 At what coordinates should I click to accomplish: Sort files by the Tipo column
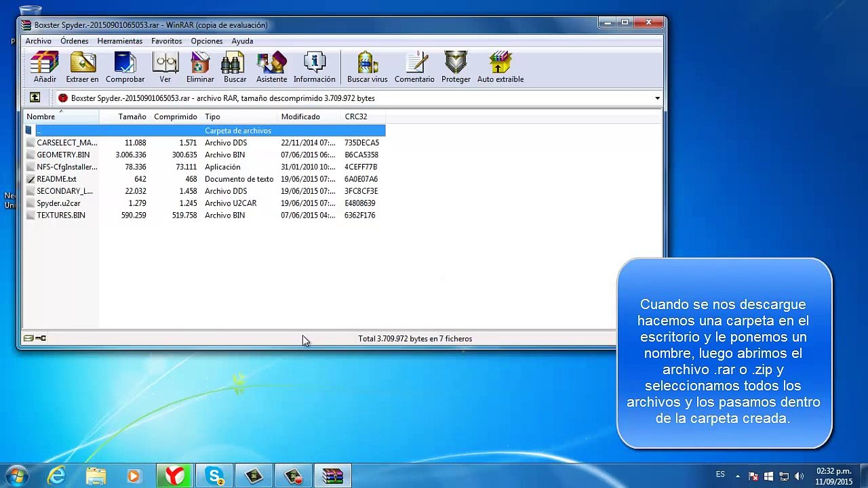tap(239, 117)
